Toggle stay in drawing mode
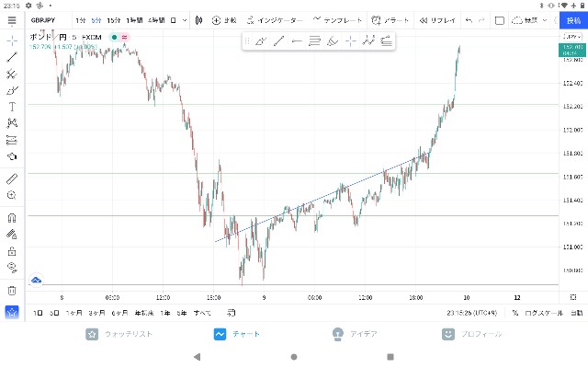 coord(12,235)
